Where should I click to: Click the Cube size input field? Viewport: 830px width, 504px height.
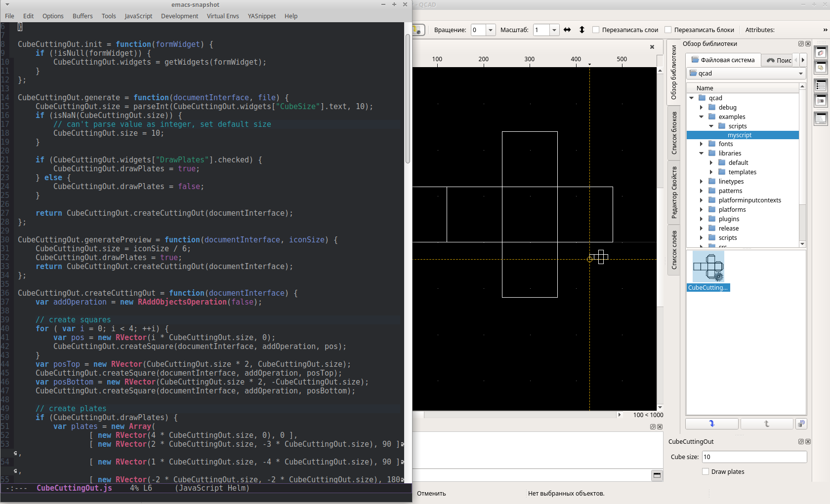754,457
